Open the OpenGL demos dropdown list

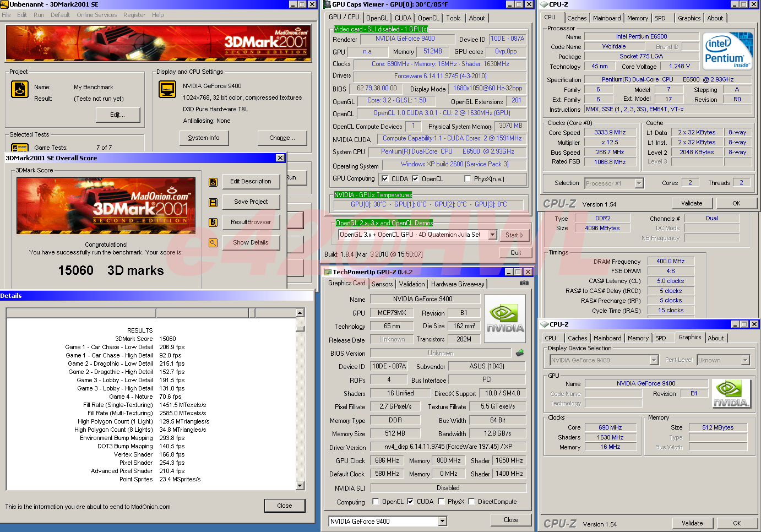[493, 235]
